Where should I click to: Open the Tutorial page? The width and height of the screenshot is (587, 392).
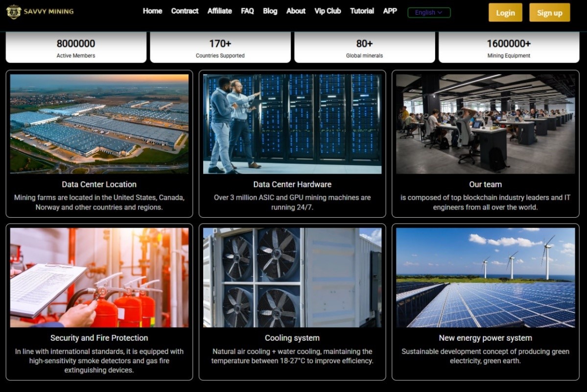pos(362,11)
